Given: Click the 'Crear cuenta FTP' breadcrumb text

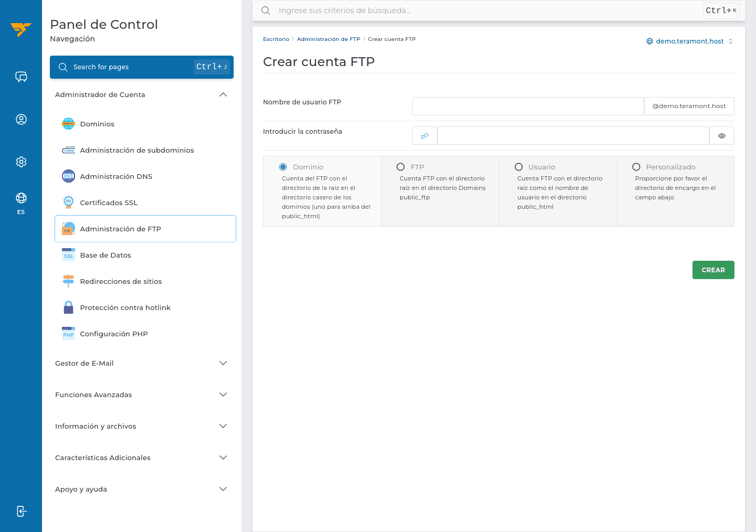Looking at the screenshot, I should (392, 39).
